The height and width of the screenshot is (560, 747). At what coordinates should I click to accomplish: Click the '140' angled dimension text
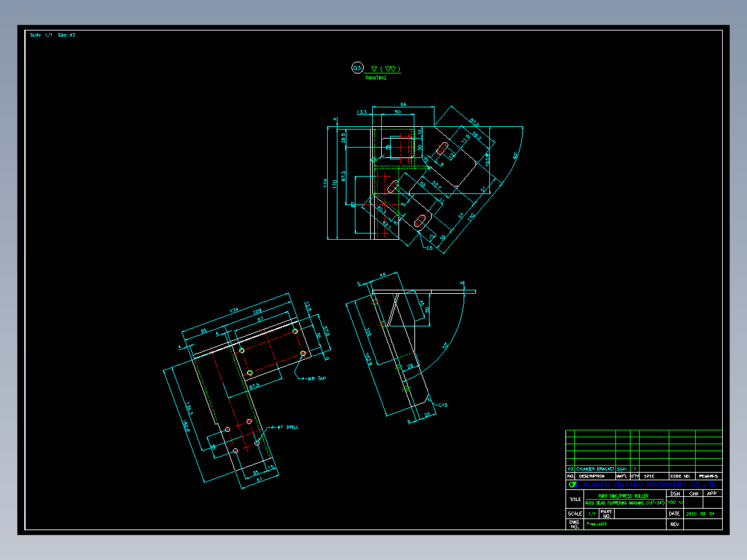[471, 217]
